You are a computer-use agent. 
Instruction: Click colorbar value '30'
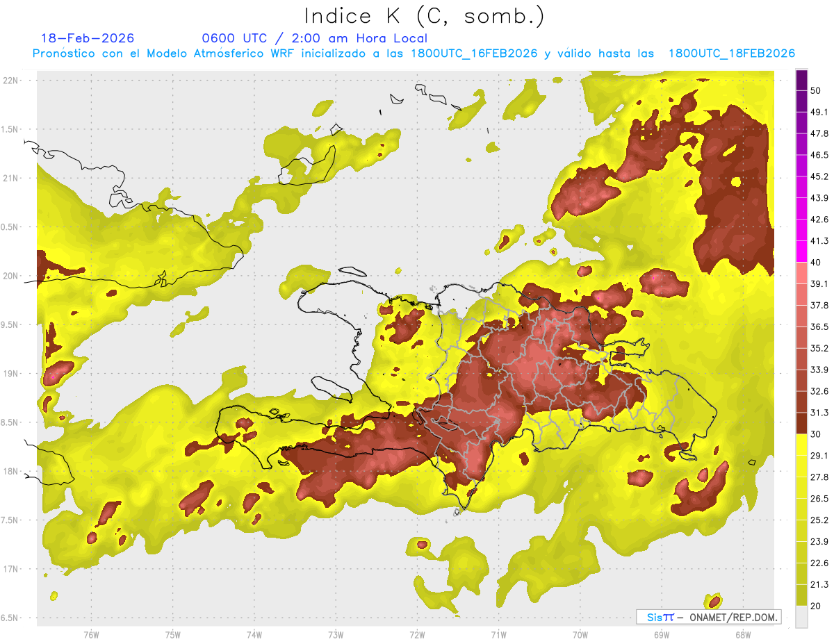point(816,434)
